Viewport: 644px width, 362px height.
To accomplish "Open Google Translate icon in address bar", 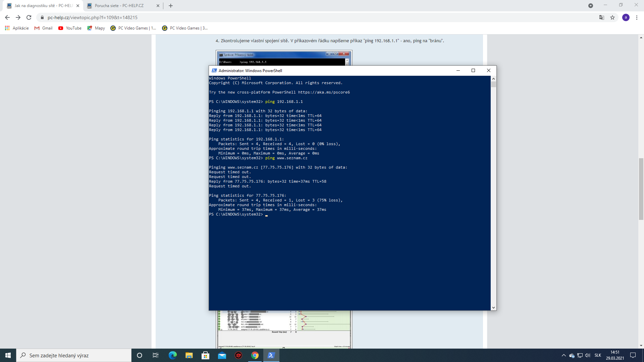I will 602,17.
